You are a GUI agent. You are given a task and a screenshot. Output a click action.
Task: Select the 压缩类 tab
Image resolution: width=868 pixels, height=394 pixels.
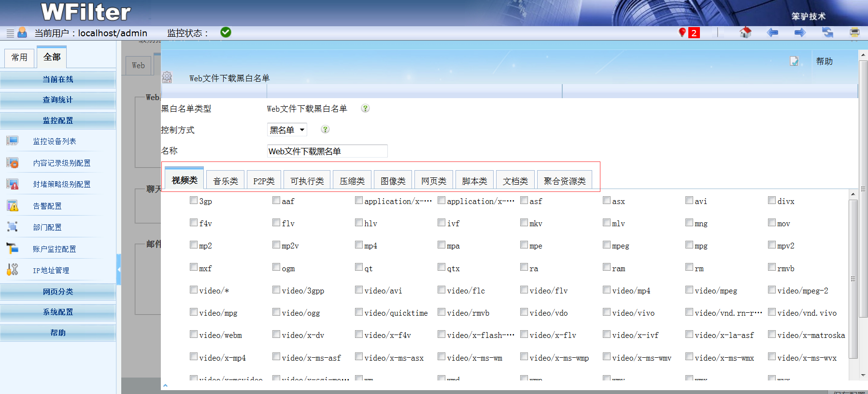point(352,181)
